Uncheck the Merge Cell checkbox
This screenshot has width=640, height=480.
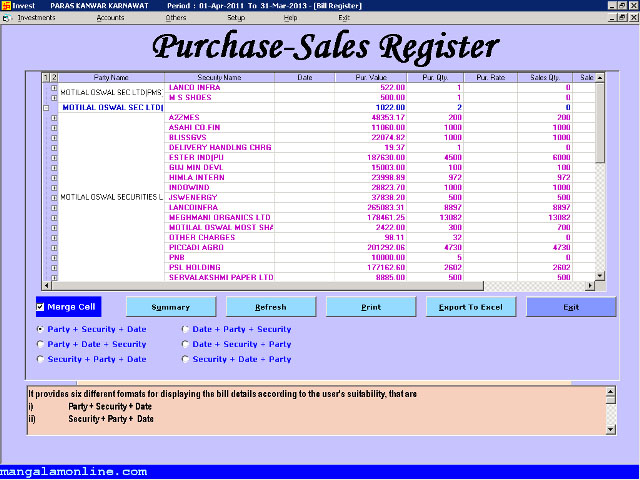(41, 307)
